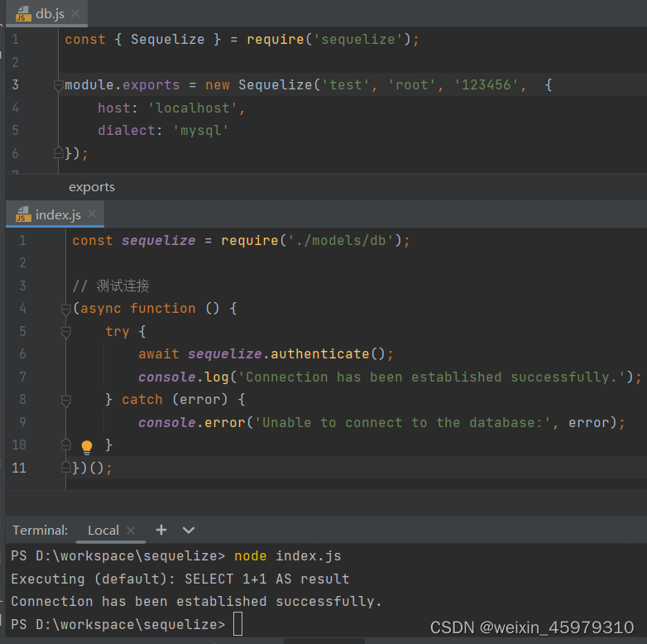Click the 'localhost' host value
This screenshot has width=647, height=644.
[193, 108]
